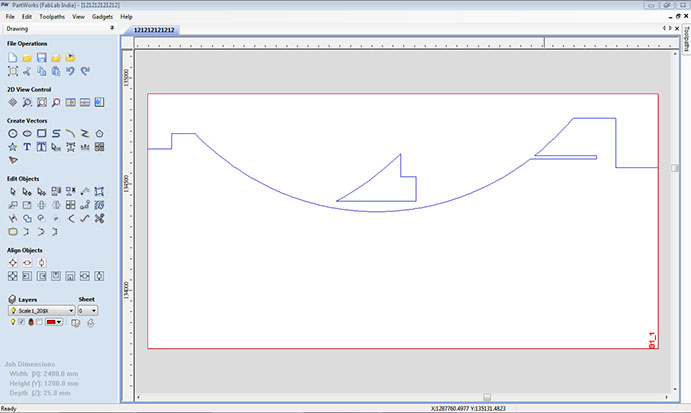Image resolution: width=691 pixels, height=413 pixels.
Task: Draw a rectangle vector
Action: click(41, 133)
